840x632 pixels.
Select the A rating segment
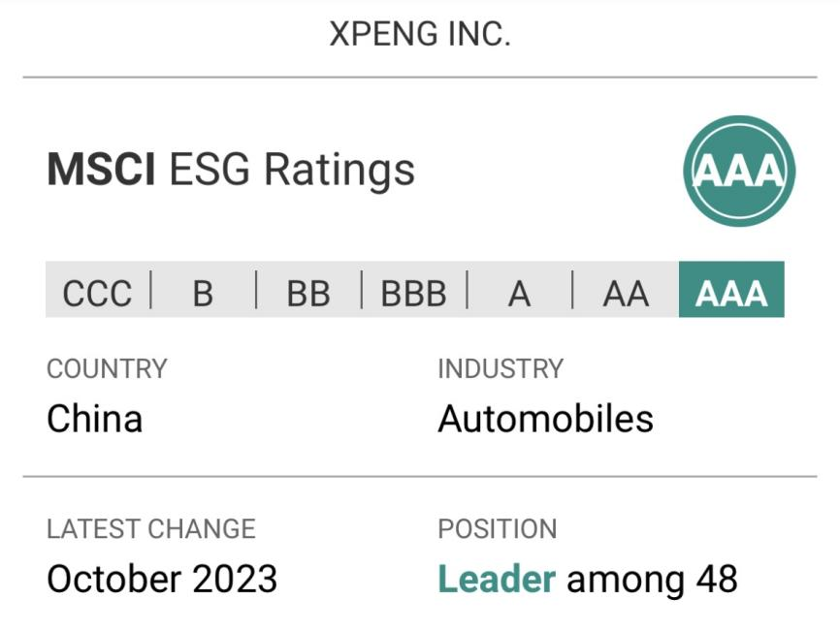coord(520,291)
